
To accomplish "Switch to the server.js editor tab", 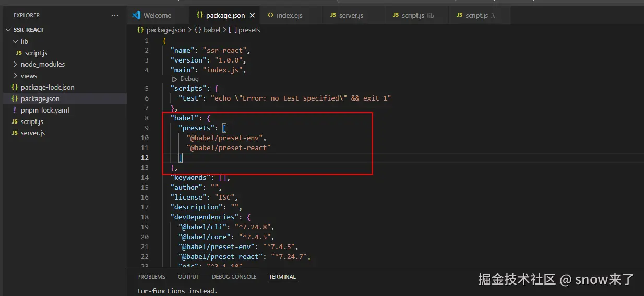I will coord(351,16).
